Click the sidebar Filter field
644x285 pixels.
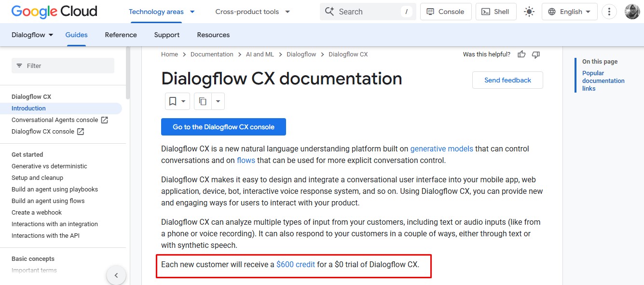click(x=63, y=66)
